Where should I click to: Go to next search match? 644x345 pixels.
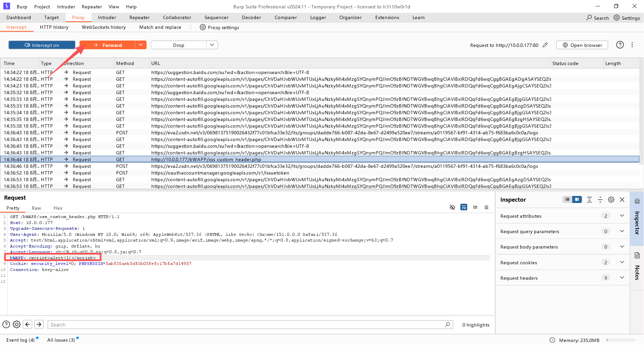tap(39, 324)
